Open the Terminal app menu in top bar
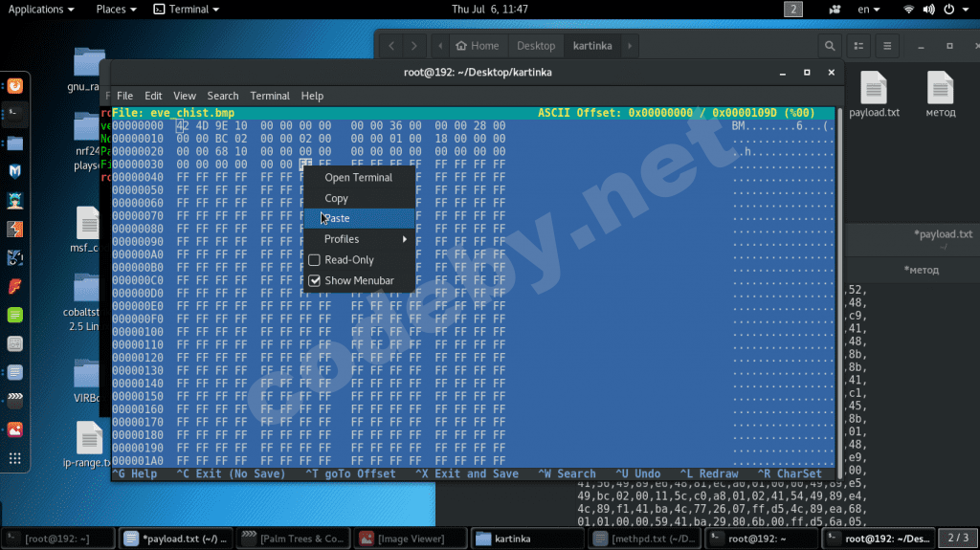The image size is (980, 550). click(x=187, y=10)
